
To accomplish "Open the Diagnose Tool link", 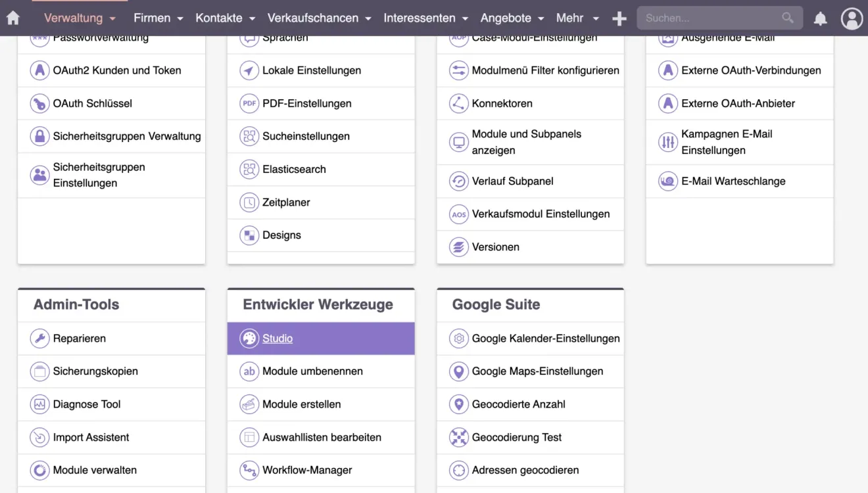I will click(x=87, y=404).
